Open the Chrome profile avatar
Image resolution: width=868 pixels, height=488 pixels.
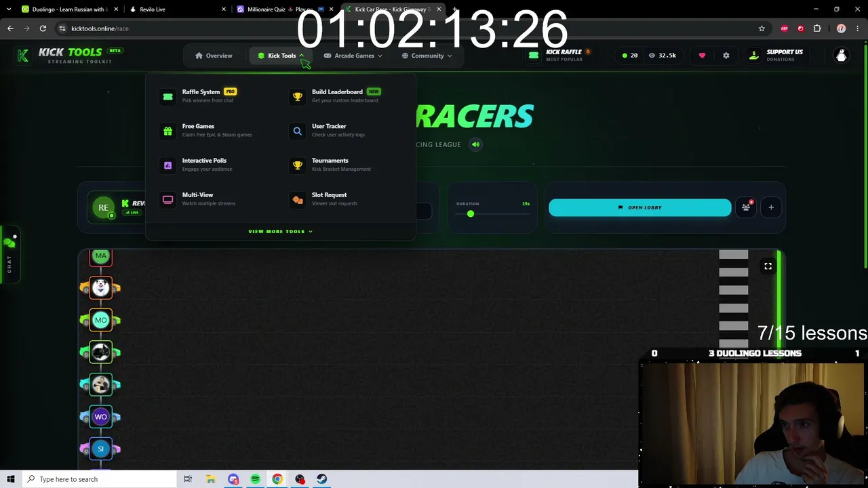coord(842,28)
